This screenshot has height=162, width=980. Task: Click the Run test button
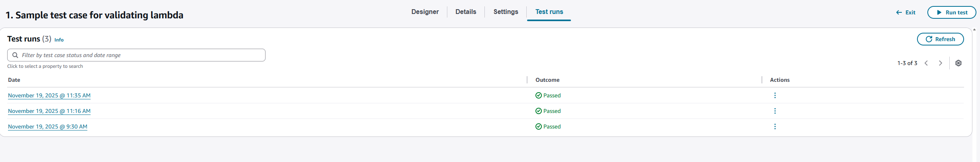(x=951, y=12)
